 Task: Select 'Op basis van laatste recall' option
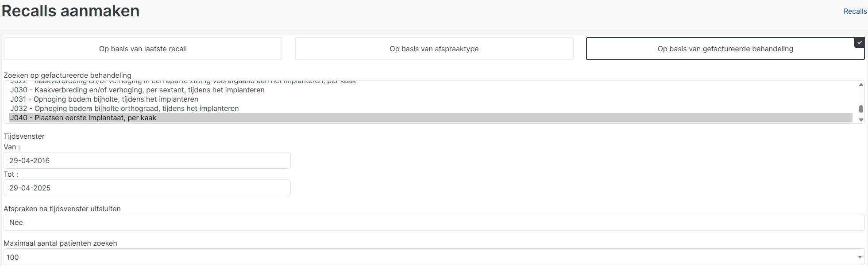point(143,49)
